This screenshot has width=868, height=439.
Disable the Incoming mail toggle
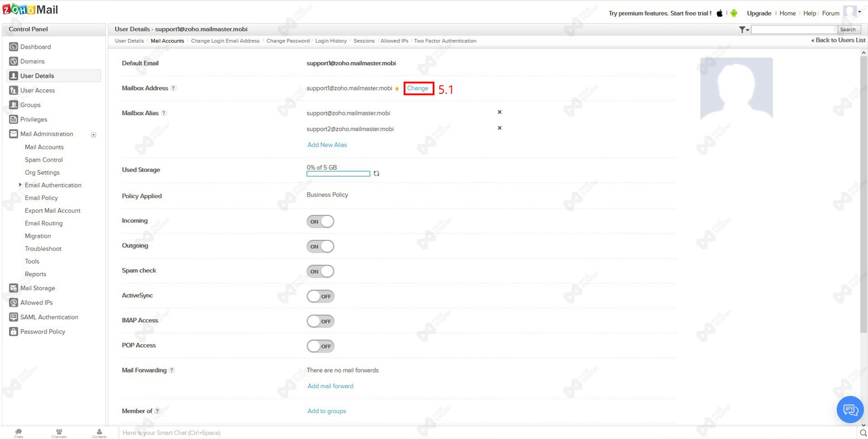tap(321, 221)
